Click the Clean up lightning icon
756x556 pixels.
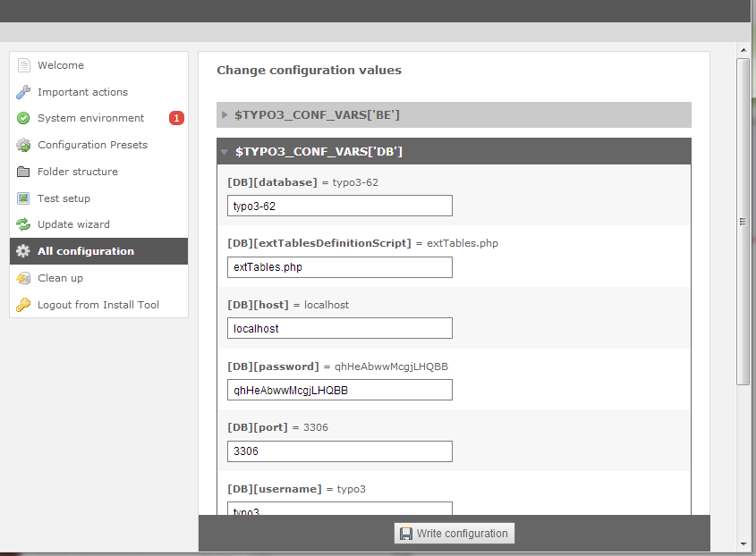pos(23,278)
